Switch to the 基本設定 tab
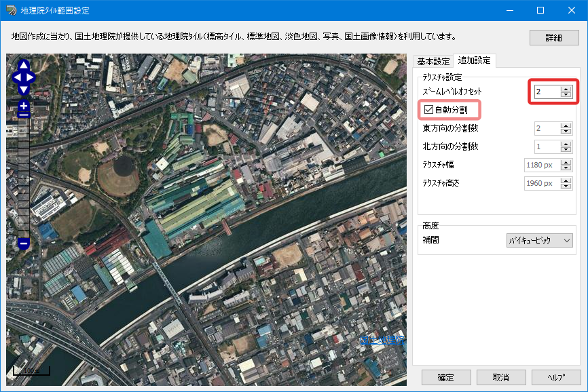This screenshot has height=392, width=588. 433,61
